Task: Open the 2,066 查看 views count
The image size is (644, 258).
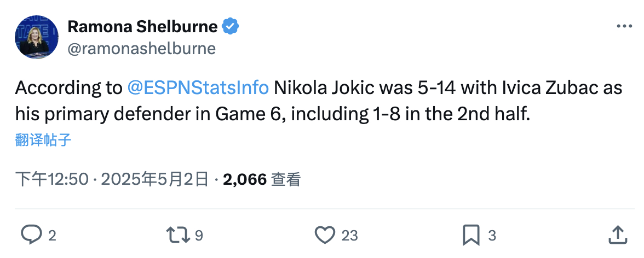Action: click(262, 180)
